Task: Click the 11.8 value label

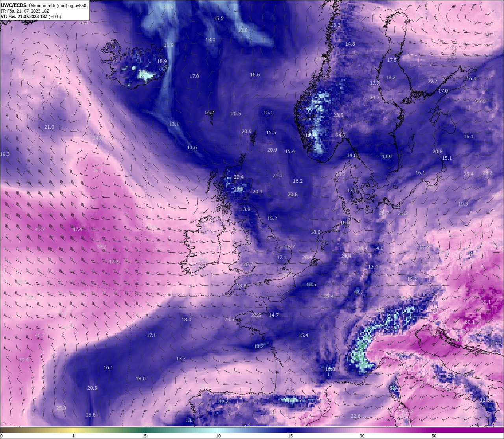Action: coord(243,30)
